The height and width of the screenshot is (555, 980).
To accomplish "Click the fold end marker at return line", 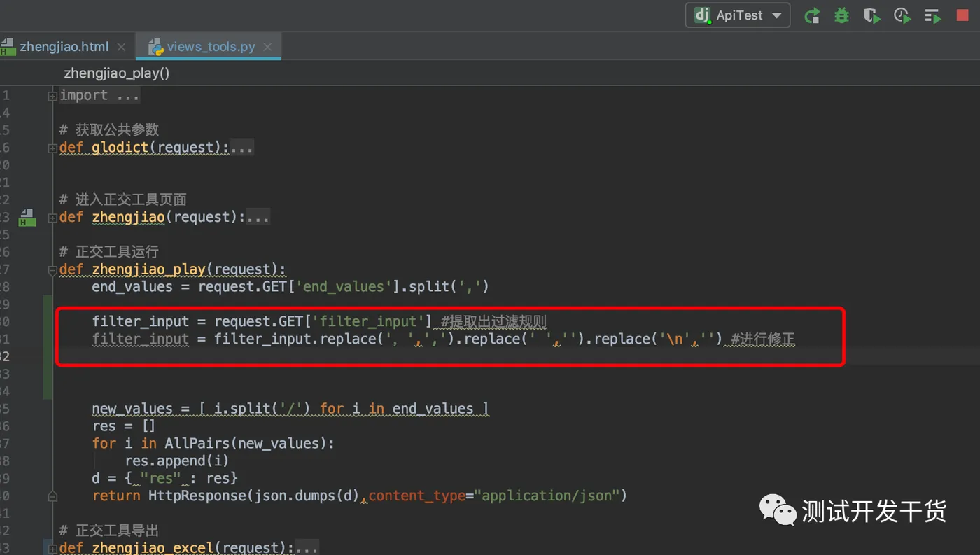I will 52,496.
